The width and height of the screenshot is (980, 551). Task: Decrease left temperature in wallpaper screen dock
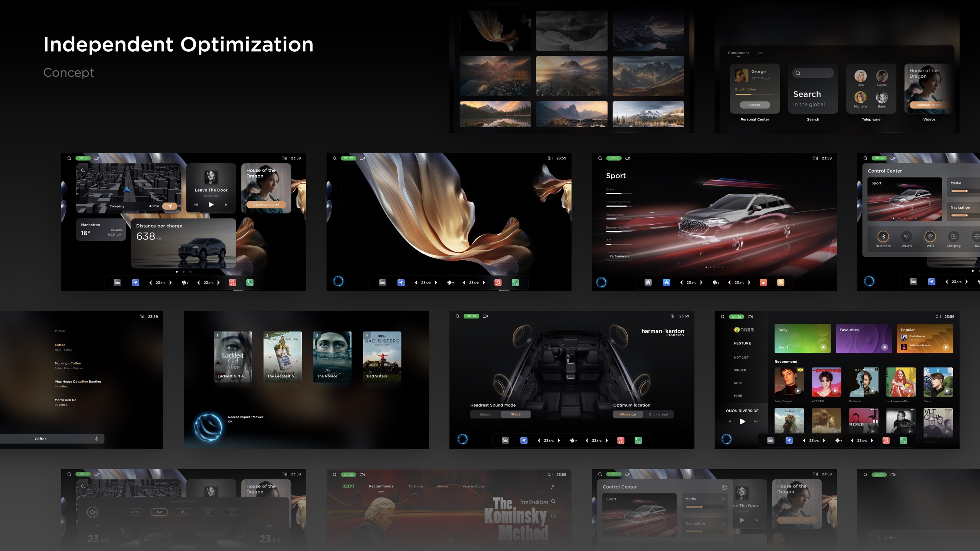tap(416, 283)
